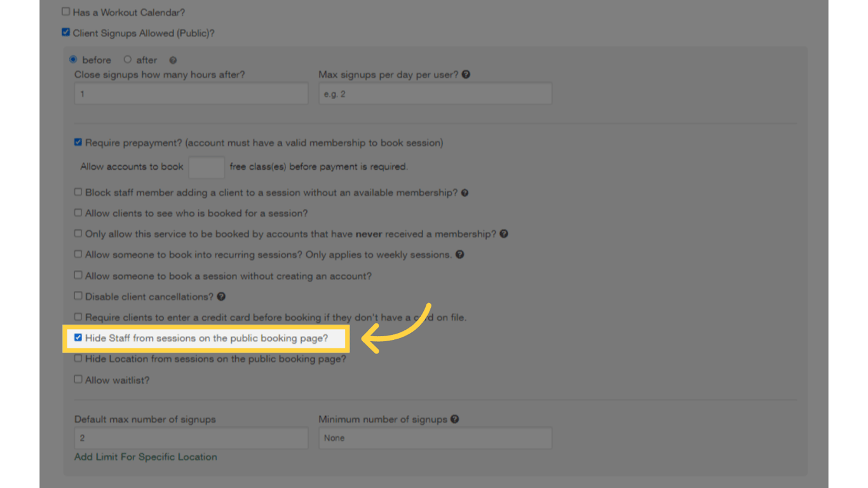Click Add Limit For Specific Location
868x488 pixels.
point(145,456)
